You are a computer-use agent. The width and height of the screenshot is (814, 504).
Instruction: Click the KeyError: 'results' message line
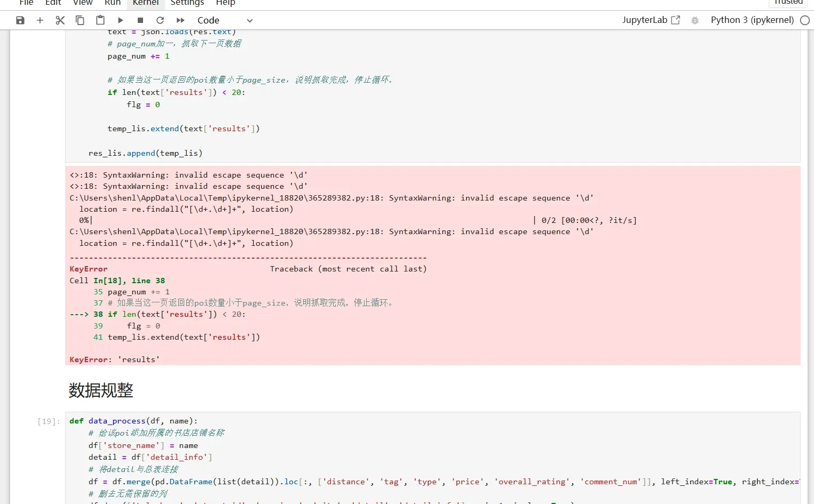click(115, 359)
